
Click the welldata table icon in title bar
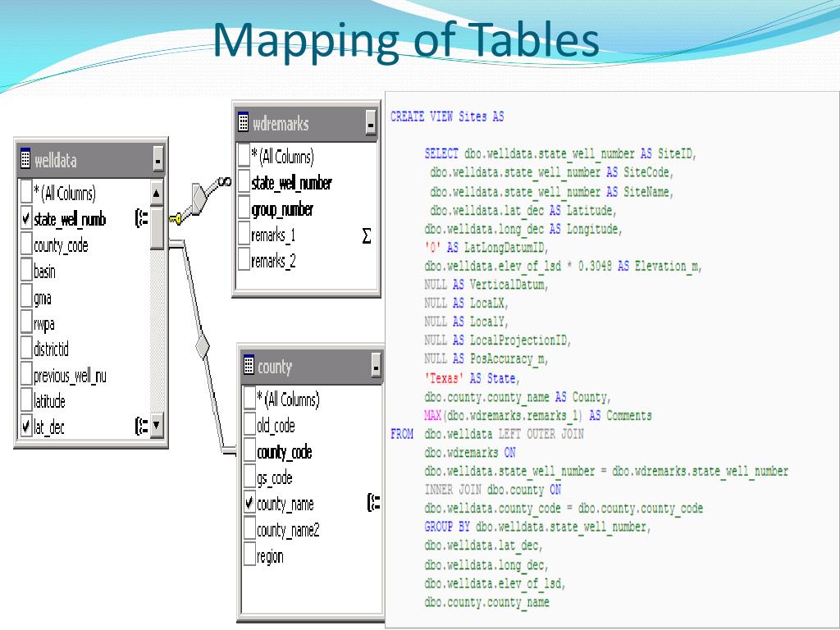25,160
